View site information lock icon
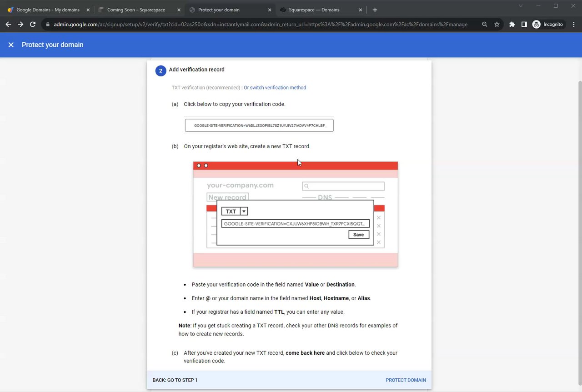Screen dimensions: 582x392 click(48, 24)
